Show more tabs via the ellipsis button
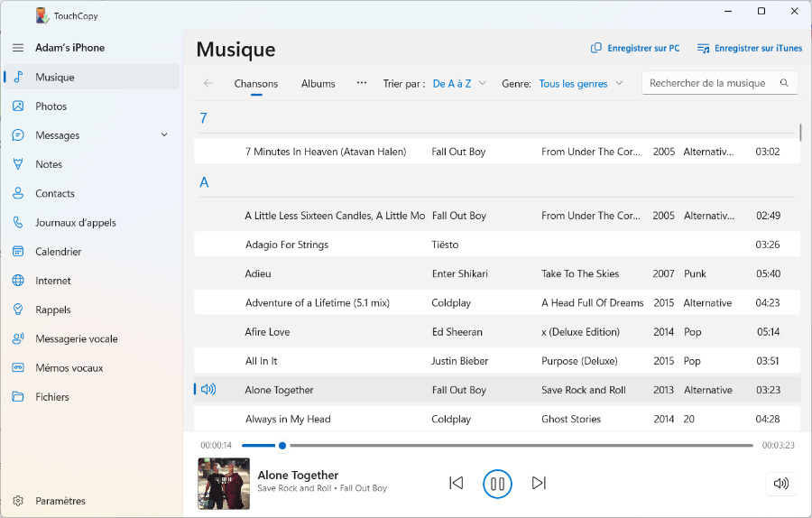The width and height of the screenshot is (812, 518). coord(362,83)
